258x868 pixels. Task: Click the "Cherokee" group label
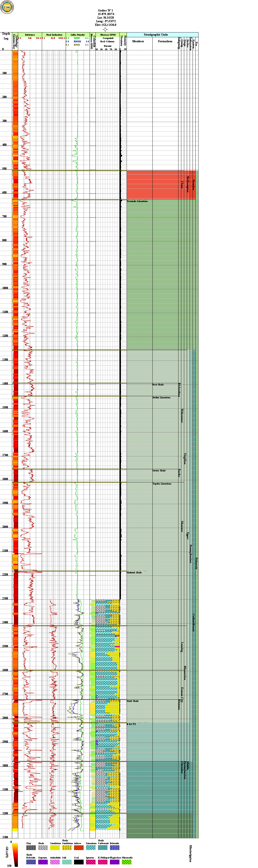tap(182, 767)
